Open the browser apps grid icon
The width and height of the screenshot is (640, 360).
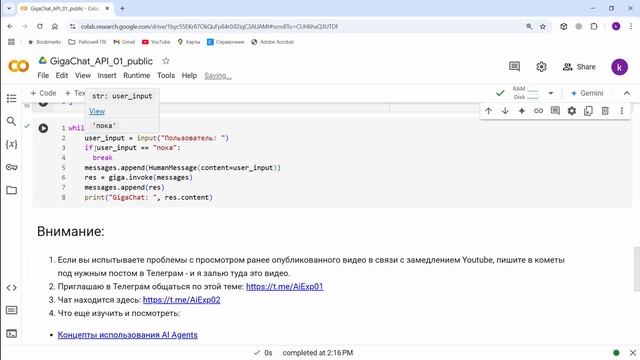tap(11, 42)
